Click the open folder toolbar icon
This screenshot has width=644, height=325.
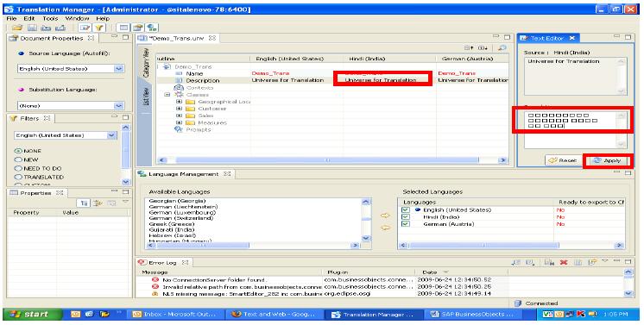pos(17,28)
